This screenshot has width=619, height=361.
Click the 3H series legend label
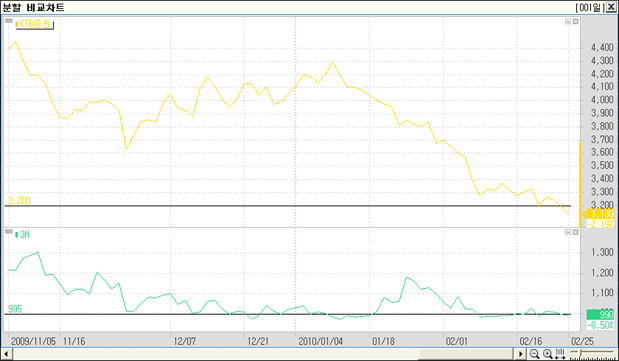[x=22, y=235]
